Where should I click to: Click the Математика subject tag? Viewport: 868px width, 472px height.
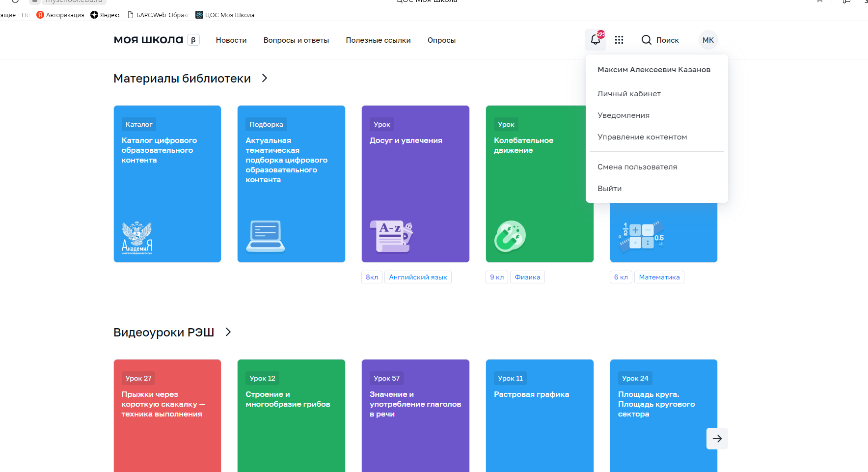pyautogui.click(x=659, y=277)
